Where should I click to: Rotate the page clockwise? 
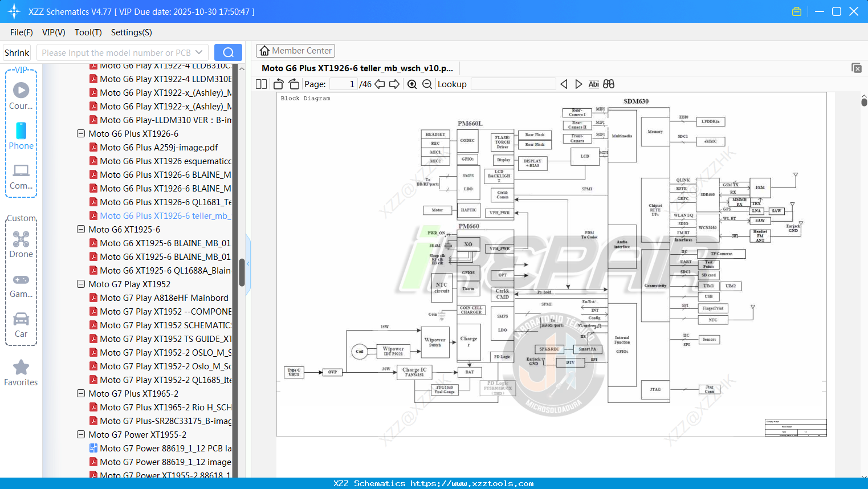coord(294,84)
